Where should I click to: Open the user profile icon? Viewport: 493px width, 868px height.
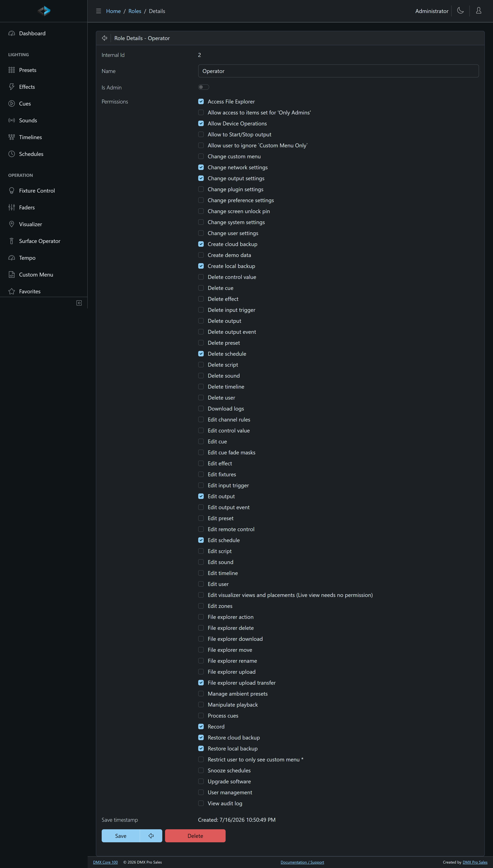click(478, 10)
